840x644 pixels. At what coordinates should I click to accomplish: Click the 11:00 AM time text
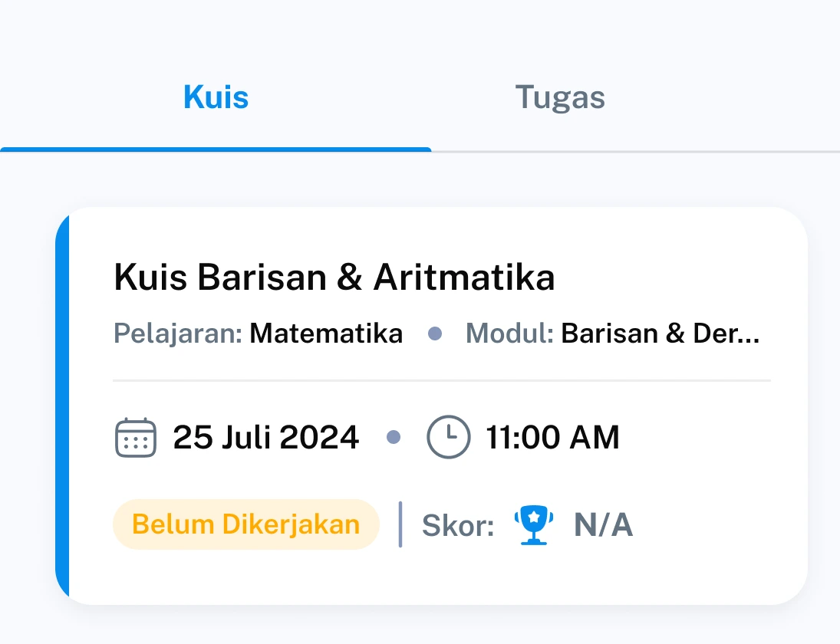(552, 438)
